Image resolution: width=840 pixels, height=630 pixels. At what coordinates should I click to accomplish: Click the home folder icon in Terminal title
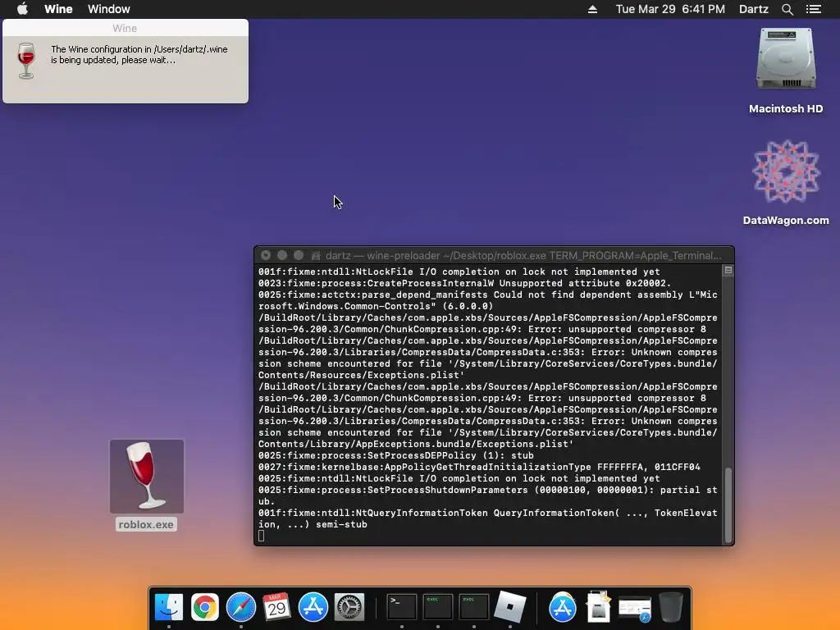coord(316,256)
